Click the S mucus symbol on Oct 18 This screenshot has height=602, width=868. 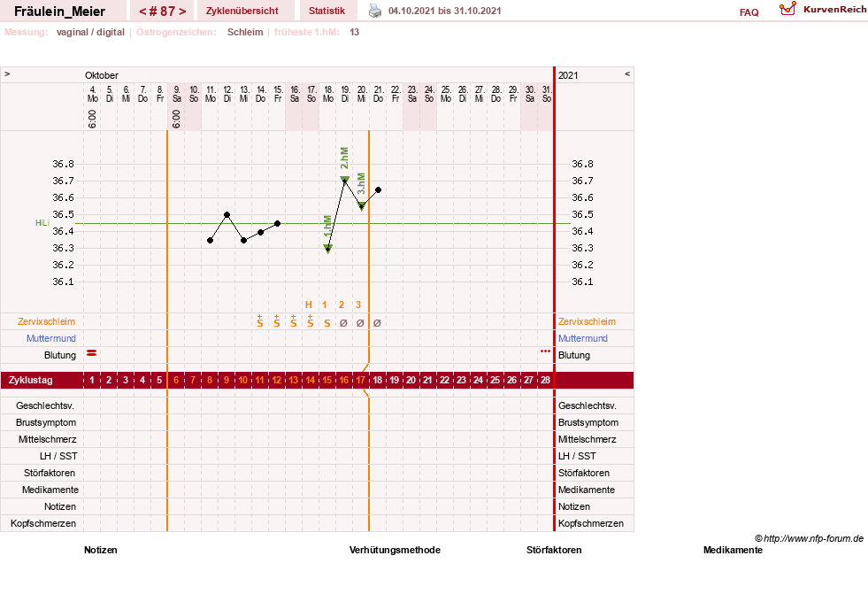pos(327,323)
